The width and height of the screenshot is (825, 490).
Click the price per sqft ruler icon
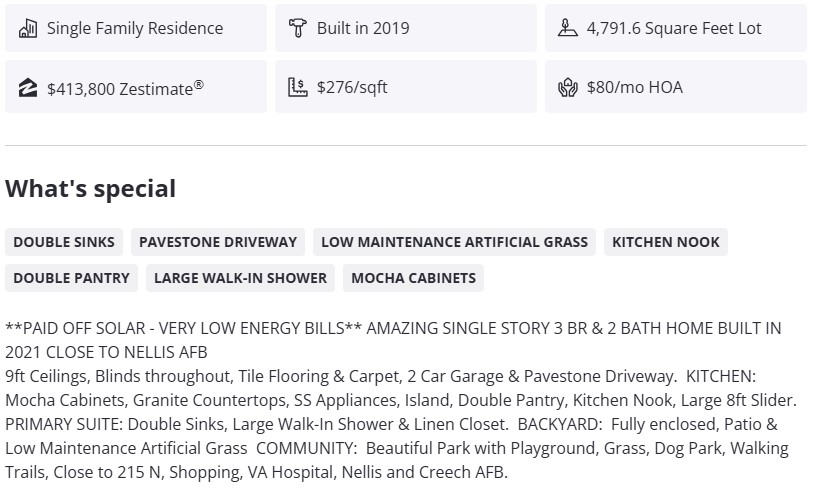(297, 87)
